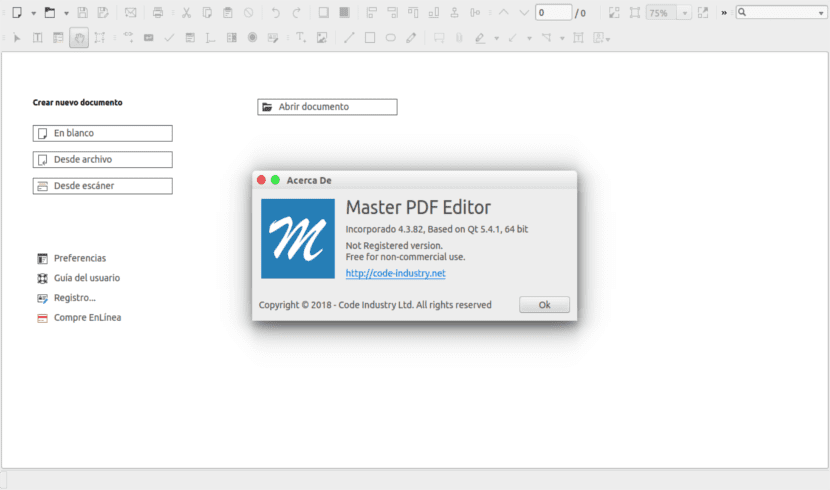
Task: Select the Hand tool
Action: tap(79, 38)
